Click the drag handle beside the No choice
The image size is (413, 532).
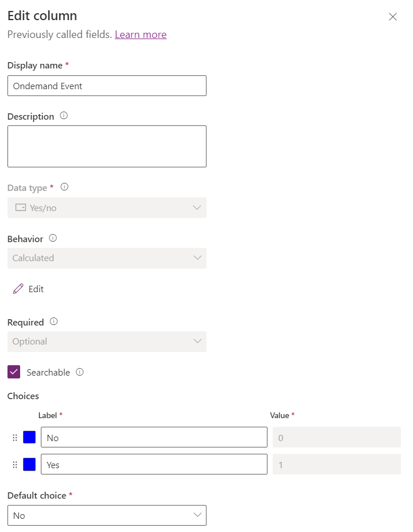coord(16,437)
